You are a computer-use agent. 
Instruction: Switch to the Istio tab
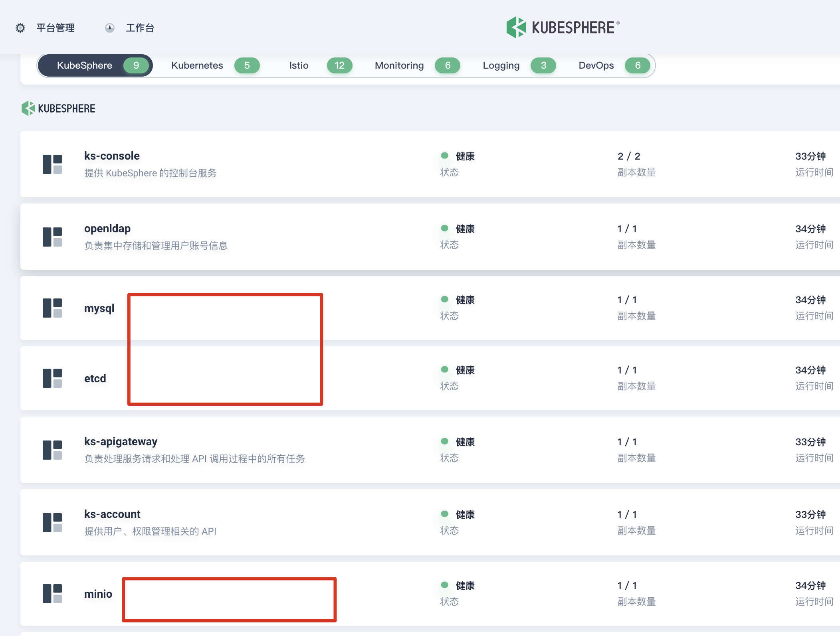pos(320,65)
